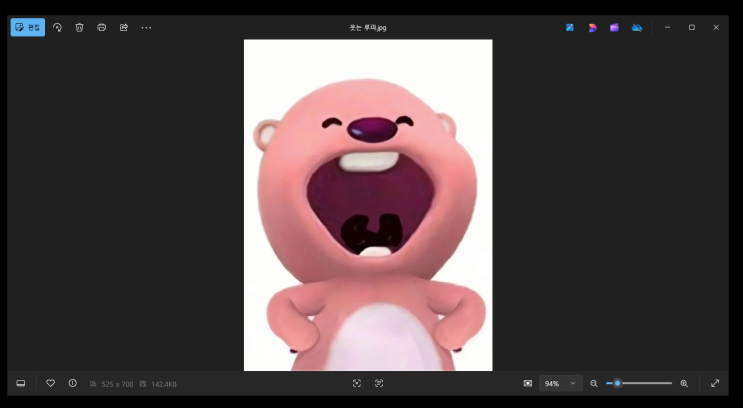Screen dimensions: 743x408
Task: Minimize the Photos window
Action: point(667,27)
